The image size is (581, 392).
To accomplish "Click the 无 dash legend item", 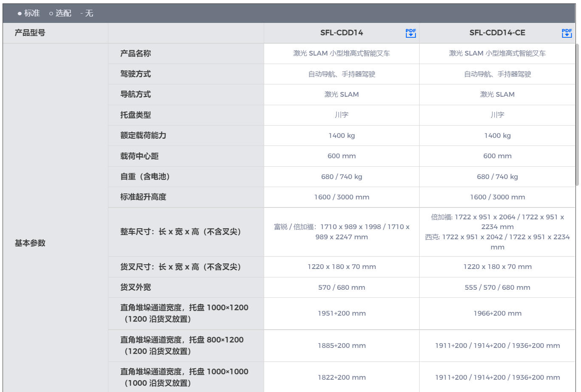I will [87, 13].
